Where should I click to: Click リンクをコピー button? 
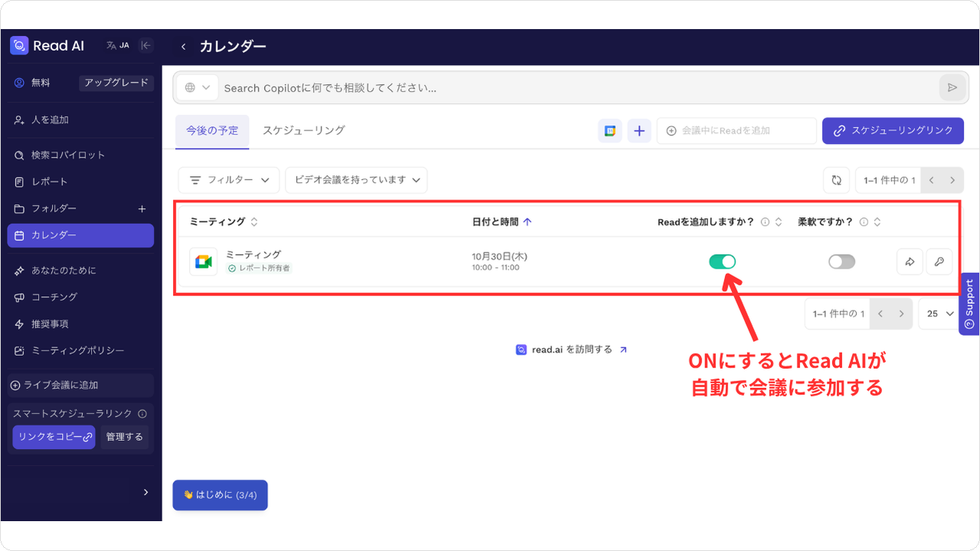54,437
